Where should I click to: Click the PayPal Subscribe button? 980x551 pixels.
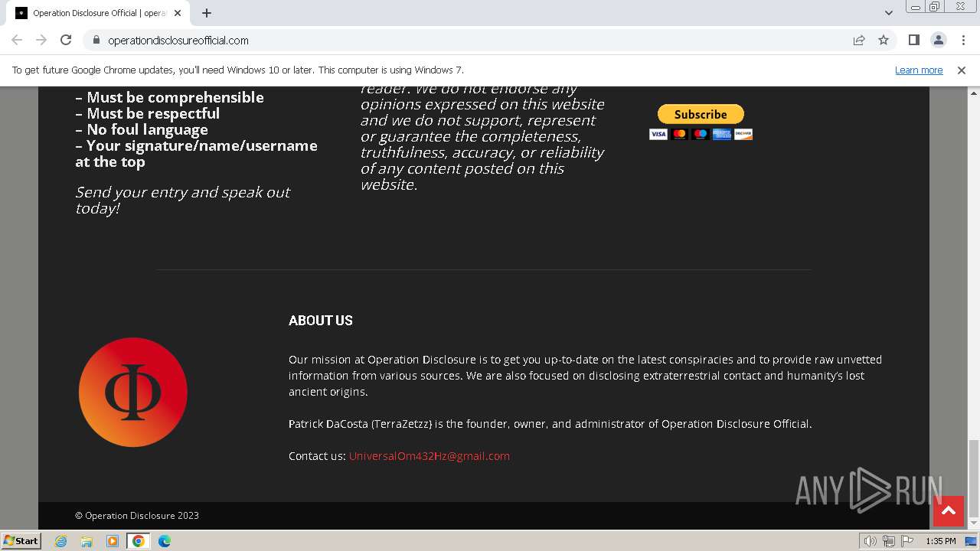click(701, 114)
